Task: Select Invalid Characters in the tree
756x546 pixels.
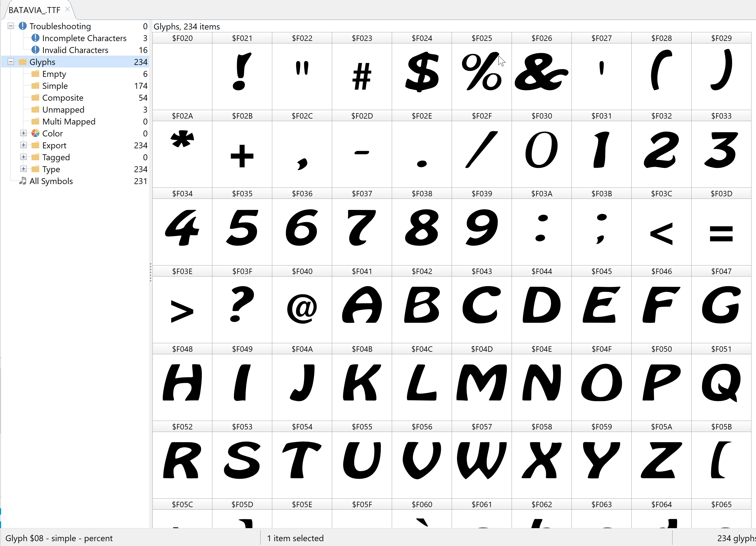Action: 75,50
